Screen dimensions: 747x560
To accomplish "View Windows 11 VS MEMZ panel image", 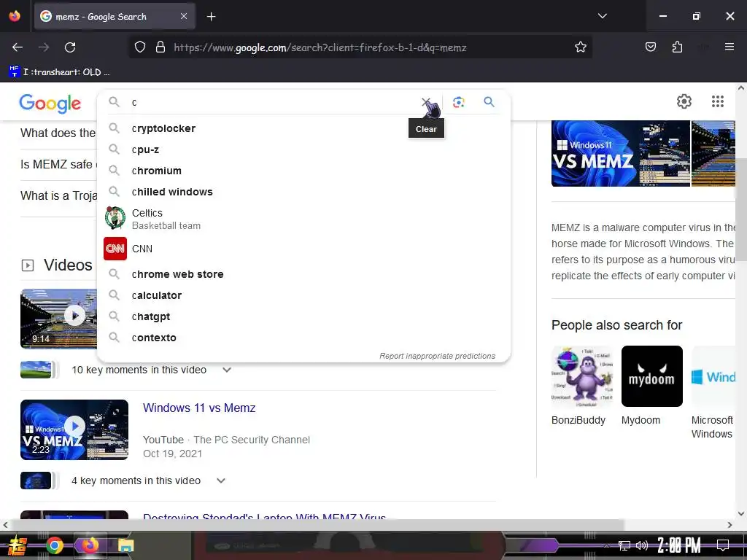I will point(620,153).
